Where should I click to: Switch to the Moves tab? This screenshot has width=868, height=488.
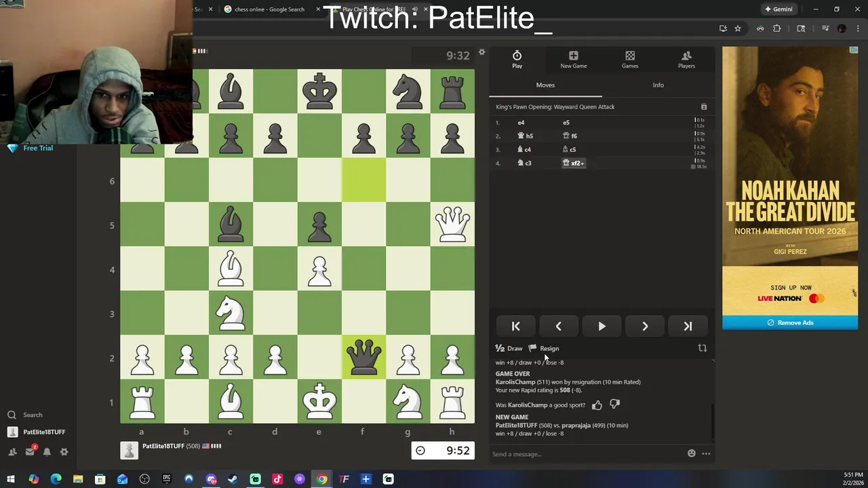[545, 85]
